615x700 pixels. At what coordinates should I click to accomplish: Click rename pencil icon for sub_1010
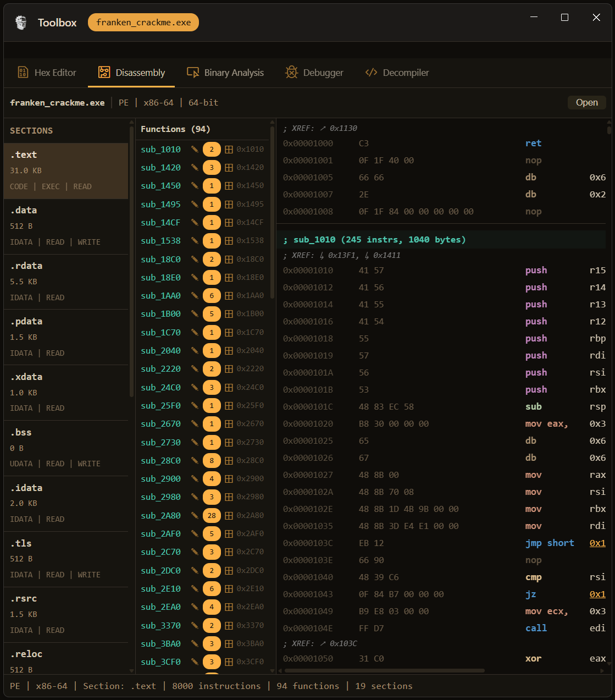195,149
